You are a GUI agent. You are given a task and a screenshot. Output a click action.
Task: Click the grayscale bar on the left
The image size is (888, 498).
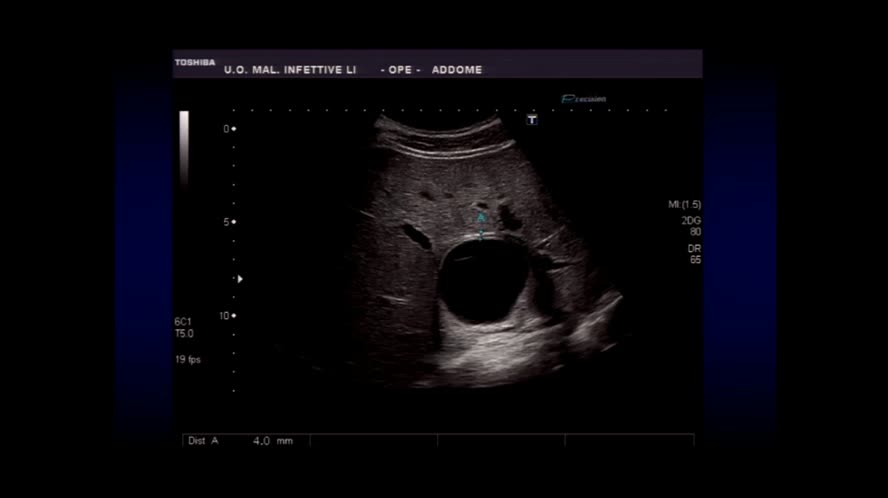tap(184, 148)
